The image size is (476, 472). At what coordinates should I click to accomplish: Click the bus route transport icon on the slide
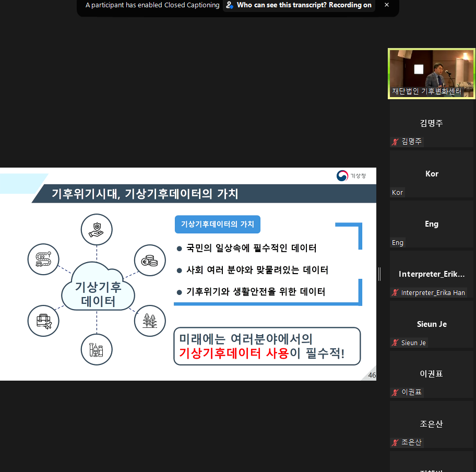click(x=43, y=259)
